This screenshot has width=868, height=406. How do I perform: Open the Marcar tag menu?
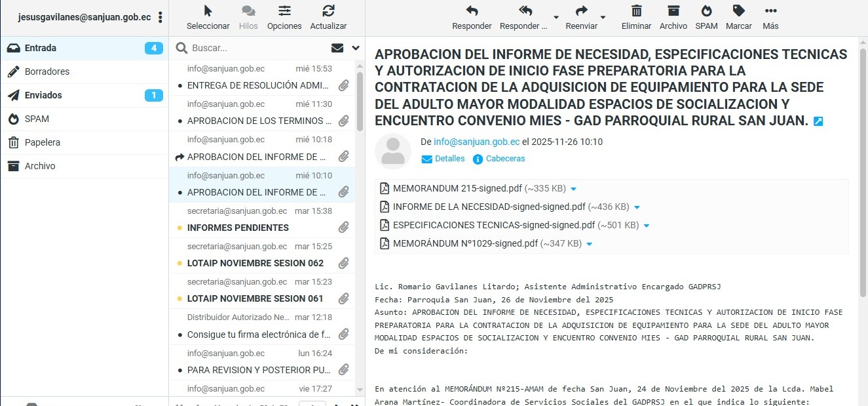(738, 11)
